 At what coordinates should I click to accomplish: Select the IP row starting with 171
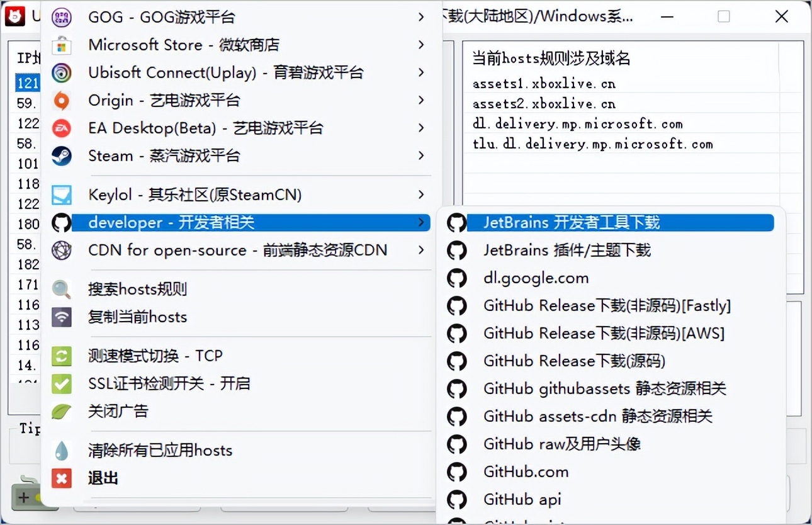(27, 285)
